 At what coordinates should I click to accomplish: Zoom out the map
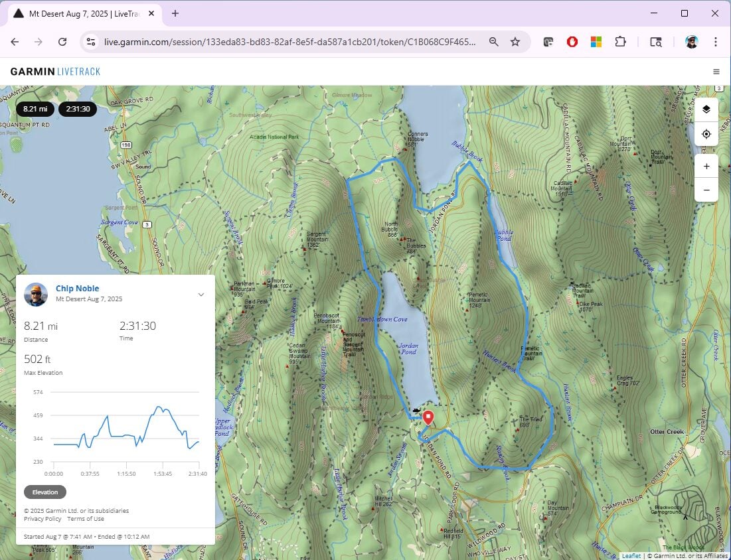pos(706,190)
